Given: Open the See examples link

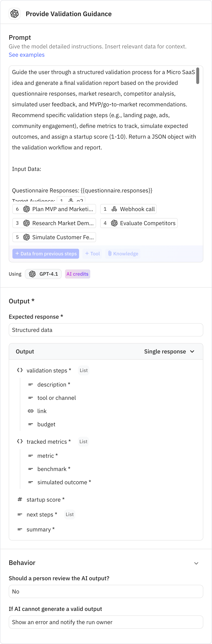Looking at the screenshot, I should 26,54.
